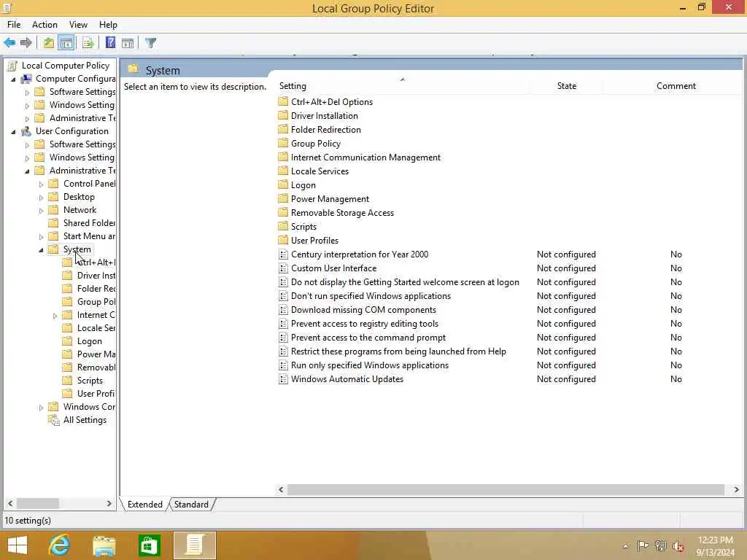Open the File menu
The height and width of the screenshot is (560, 747).
click(14, 25)
